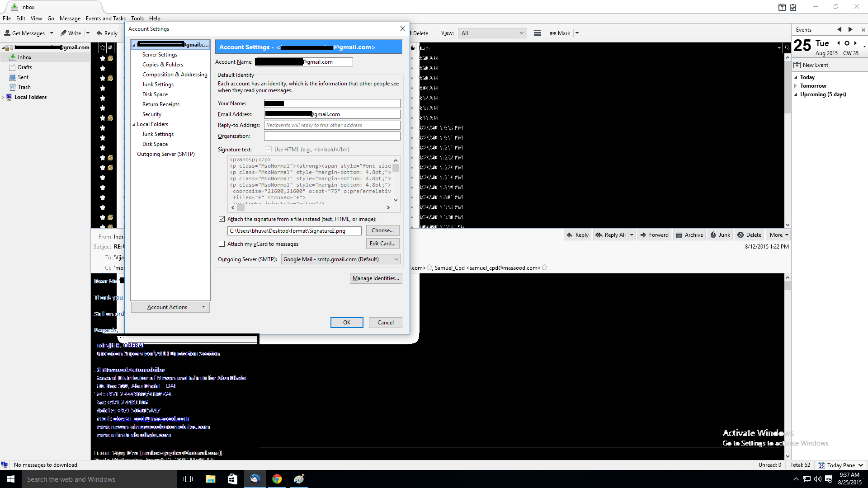This screenshot has height=488, width=868.
Task: Toggle attach signature from file checkbox
Action: [222, 219]
